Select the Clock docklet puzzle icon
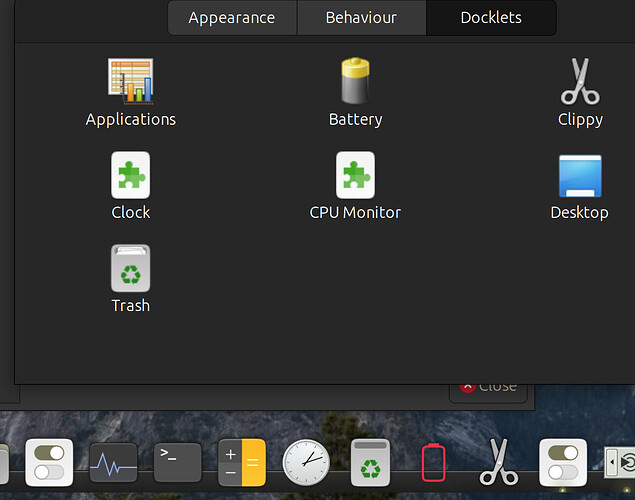This screenshot has width=635, height=500. (x=130, y=175)
